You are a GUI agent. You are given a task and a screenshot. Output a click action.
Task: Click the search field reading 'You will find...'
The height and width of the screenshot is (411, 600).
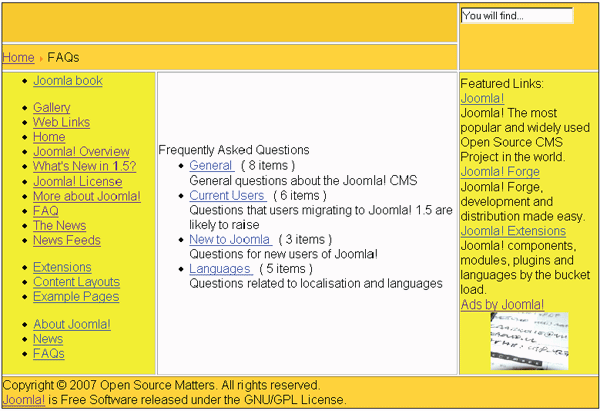(x=517, y=16)
